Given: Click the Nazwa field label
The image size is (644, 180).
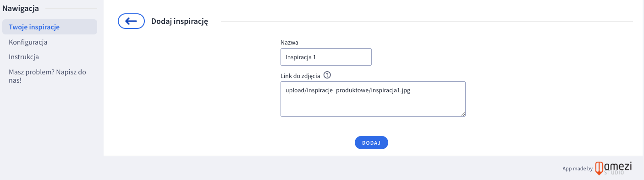Looking at the screenshot, I should click(x=290, y=42).
